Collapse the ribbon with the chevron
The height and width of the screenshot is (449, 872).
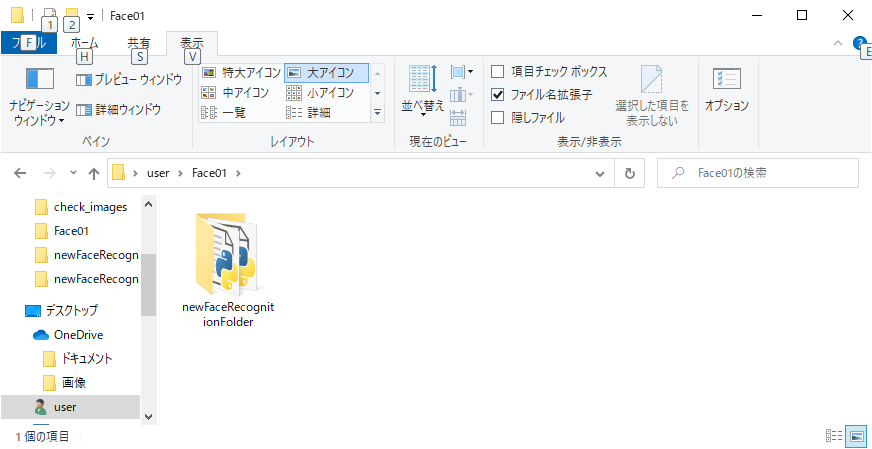coord(838,43)
